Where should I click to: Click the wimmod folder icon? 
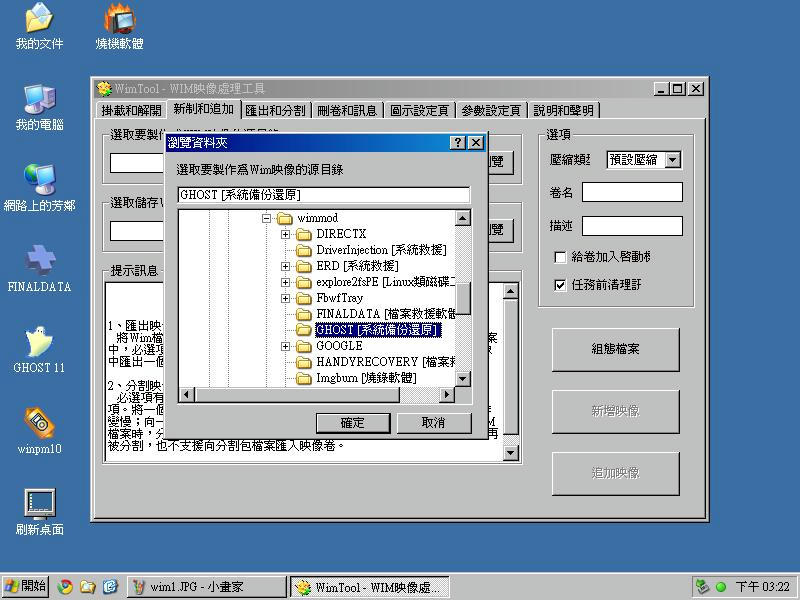(x=285, y=218)
